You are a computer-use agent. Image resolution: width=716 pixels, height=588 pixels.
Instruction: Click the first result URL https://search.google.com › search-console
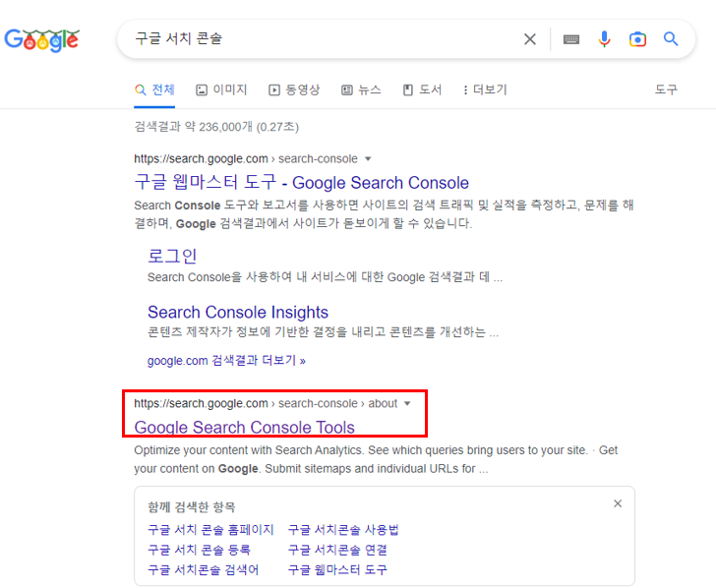[x=246, y=159]
